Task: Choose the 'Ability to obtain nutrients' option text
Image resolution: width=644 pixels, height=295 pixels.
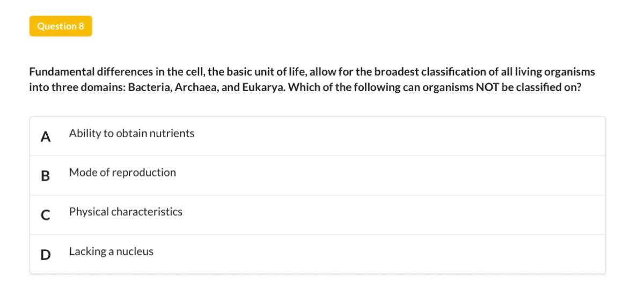Action: [x=131, y=134]
